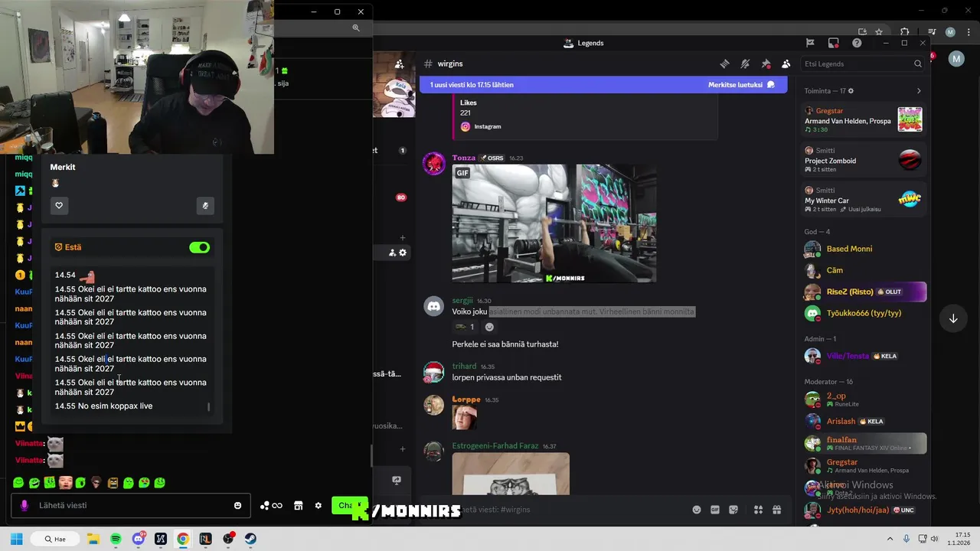
Task: Click the thumbs reaction count on sergjii message
Action: point(464,327)
